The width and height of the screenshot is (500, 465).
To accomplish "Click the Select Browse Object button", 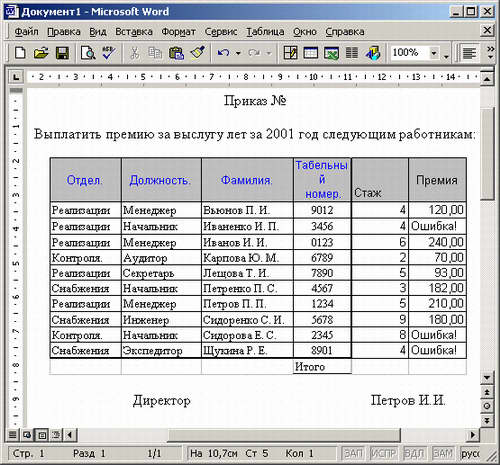I will click(x=487, y=406).
